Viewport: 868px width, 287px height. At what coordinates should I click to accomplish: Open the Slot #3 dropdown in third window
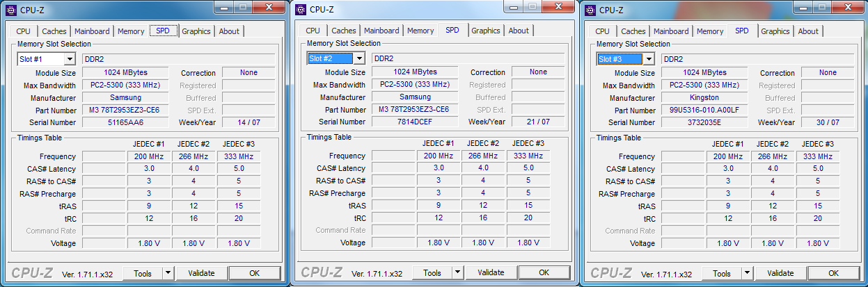648,59
